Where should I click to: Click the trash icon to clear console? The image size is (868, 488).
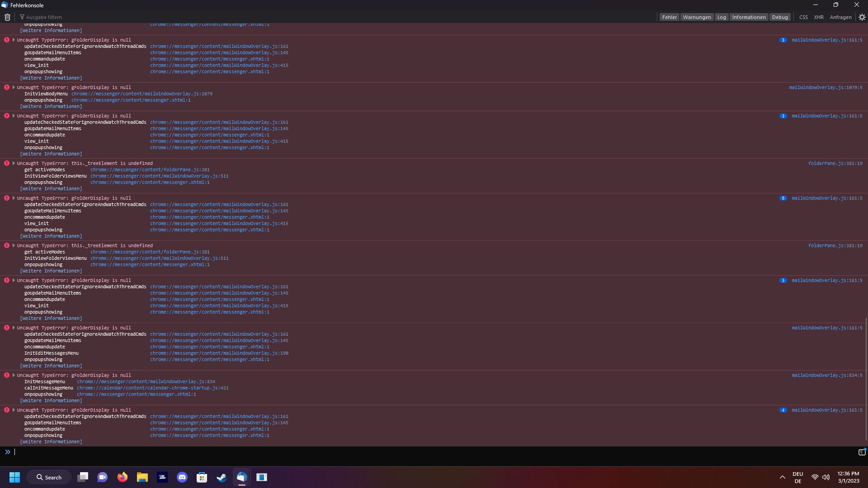click(7, 17)
